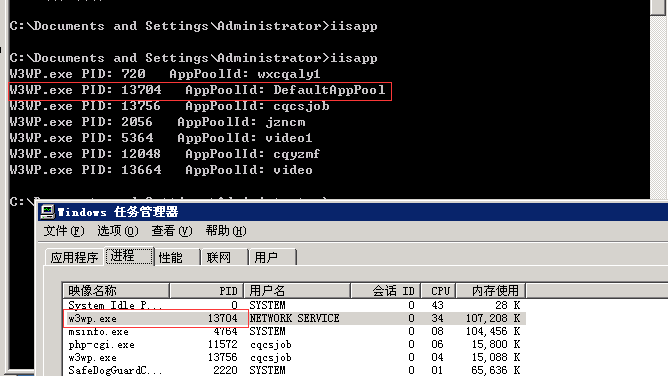Click the 107,208 K memory value

492,319
